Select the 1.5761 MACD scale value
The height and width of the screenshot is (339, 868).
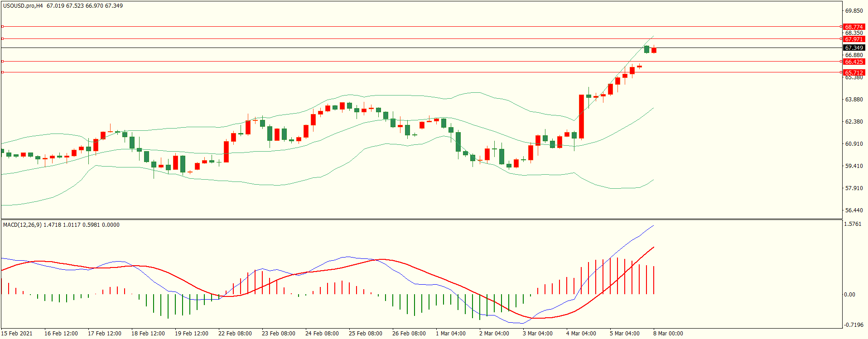tap(853, 224)
